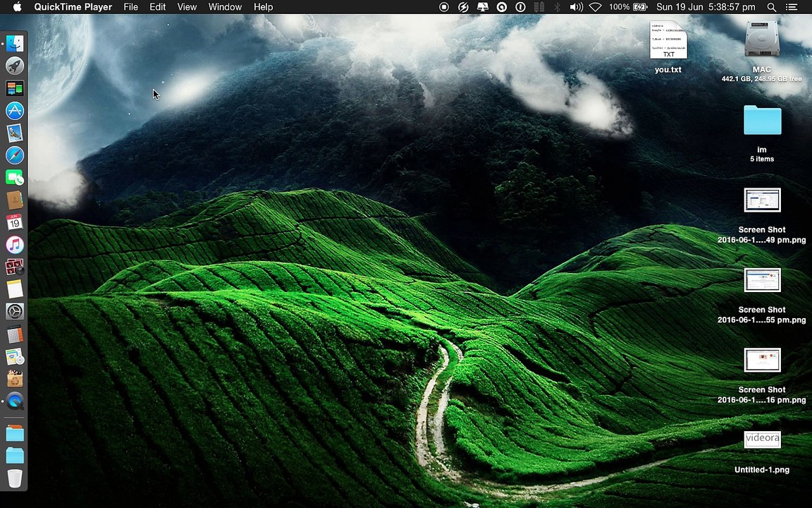Open System Preferences gear icon

(15, 312)
